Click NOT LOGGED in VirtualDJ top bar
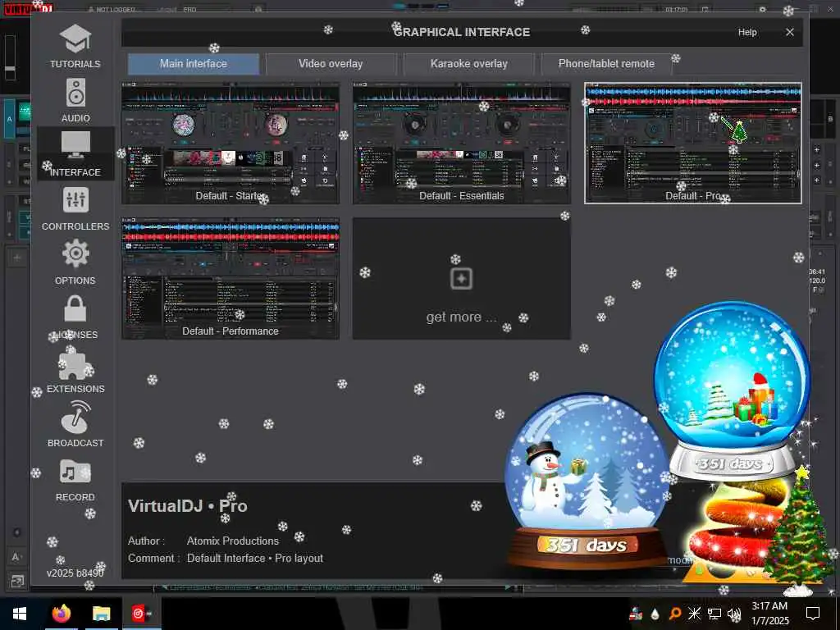 (112, 9)
